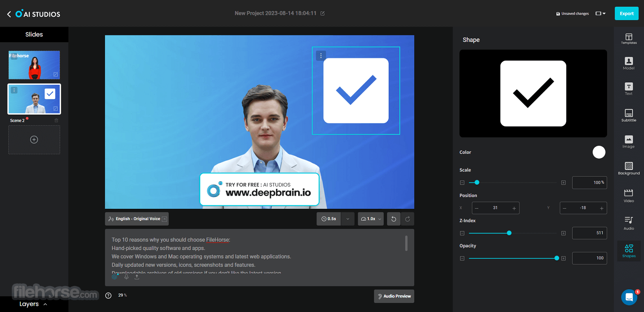Viewport: 644px width, 312px height.
Task: Click the Unsaved changes save indicator
Action: click(573, 14)
